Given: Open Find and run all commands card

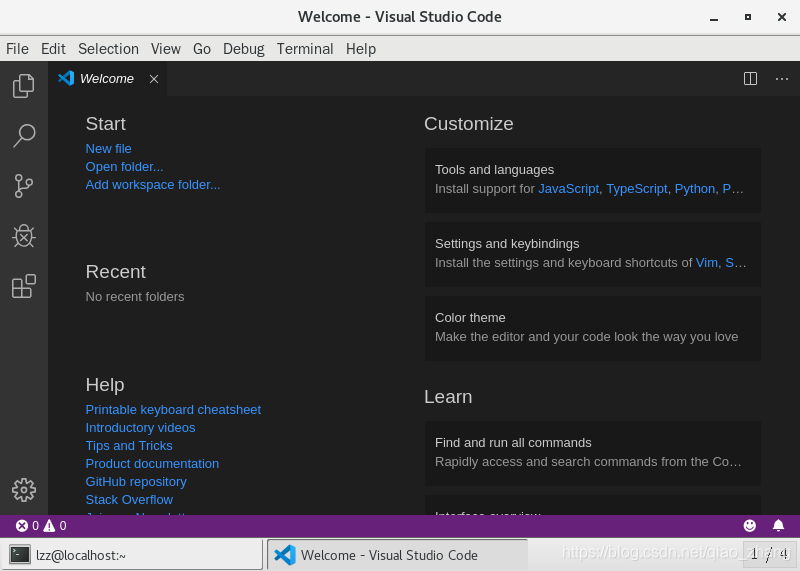Looking at the screenshot, I should tap(593, 453).
